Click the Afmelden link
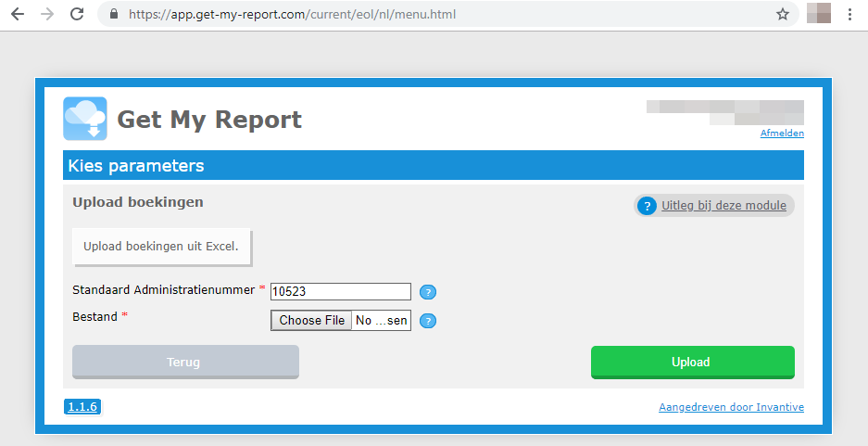Image resolution: width=868 pixels, height=446 pixels. pos(782,133)
